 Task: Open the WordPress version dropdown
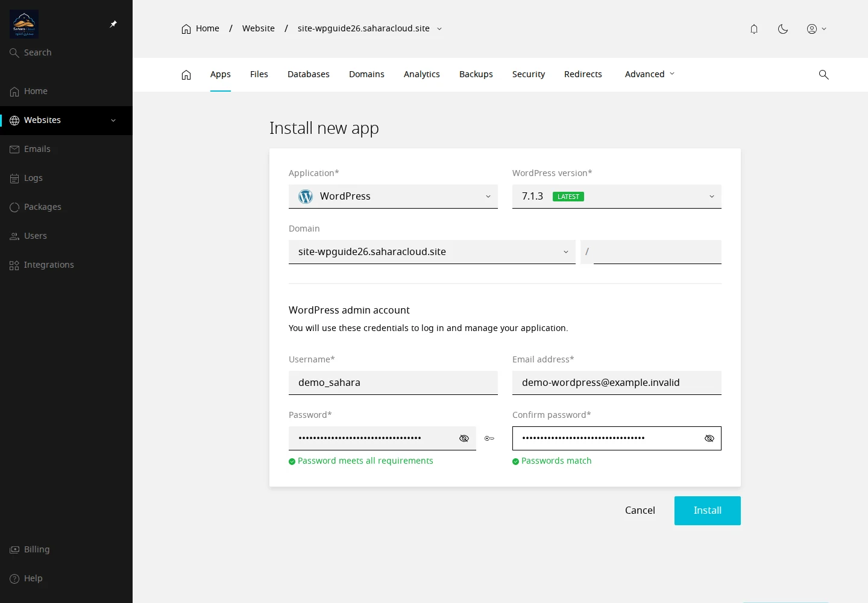pyautogui.click(x=617, y=197)
